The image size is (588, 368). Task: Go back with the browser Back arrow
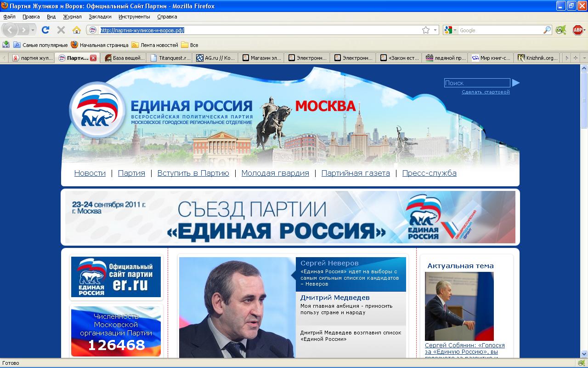pyautogui.click(x=10, y=30)
